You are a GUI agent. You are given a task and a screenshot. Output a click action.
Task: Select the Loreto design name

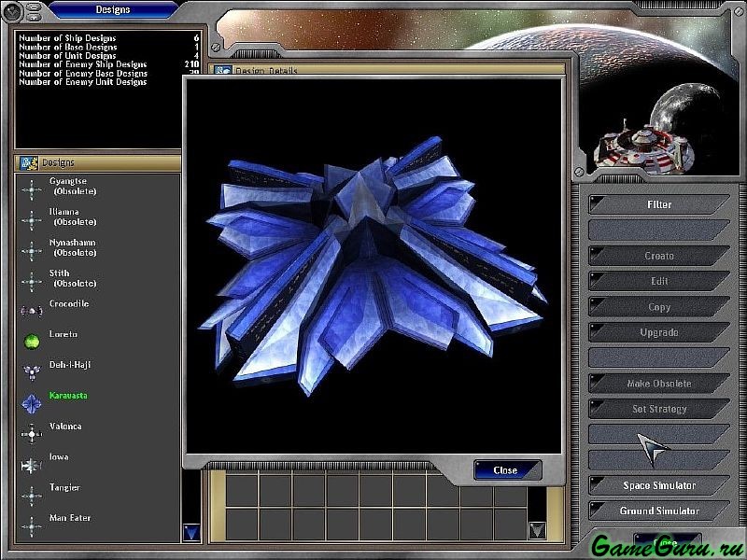pyautogui.click(x=63, y=334)
